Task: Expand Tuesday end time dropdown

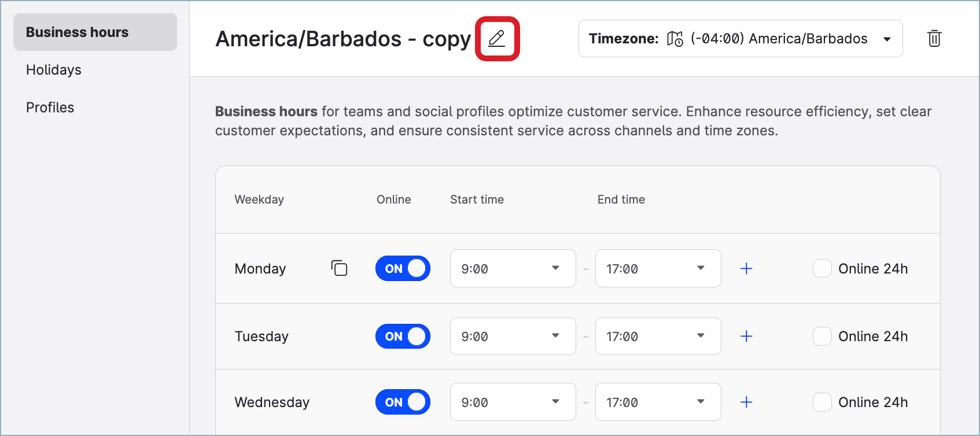Action: (x=658, y=337)
